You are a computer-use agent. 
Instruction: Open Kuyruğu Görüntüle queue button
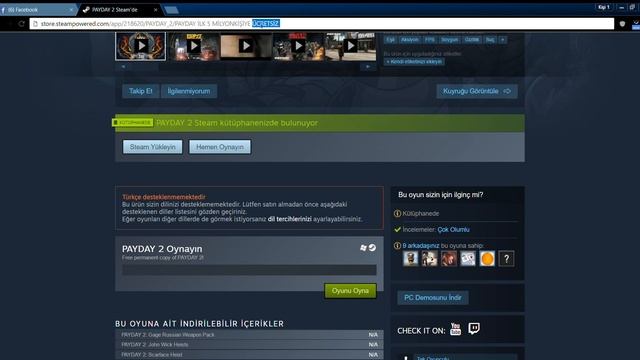(477, 91)
